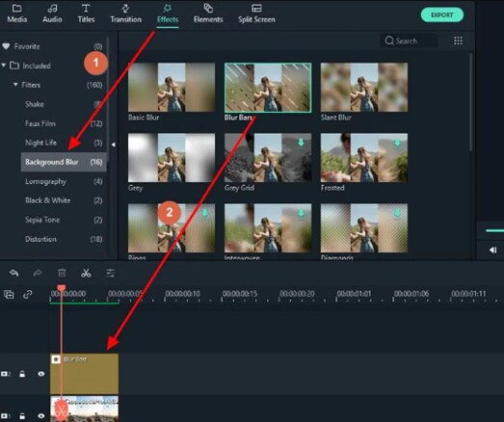This screenshot has width=504, height=422.
Task: Open the Elements tab
Action: [208, 13]
